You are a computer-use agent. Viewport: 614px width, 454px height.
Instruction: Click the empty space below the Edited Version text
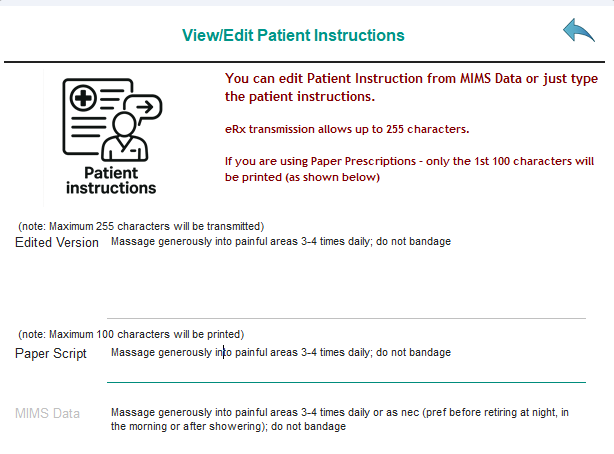346,284
